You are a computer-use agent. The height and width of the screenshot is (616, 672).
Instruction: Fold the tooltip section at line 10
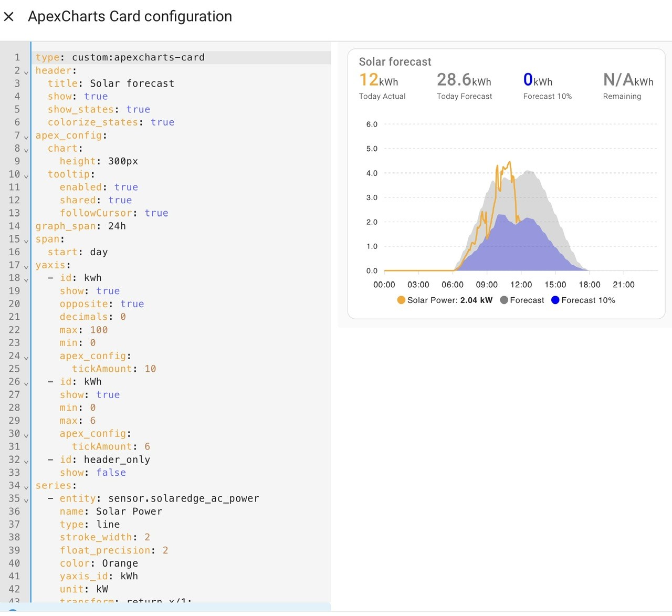[26, 176]
